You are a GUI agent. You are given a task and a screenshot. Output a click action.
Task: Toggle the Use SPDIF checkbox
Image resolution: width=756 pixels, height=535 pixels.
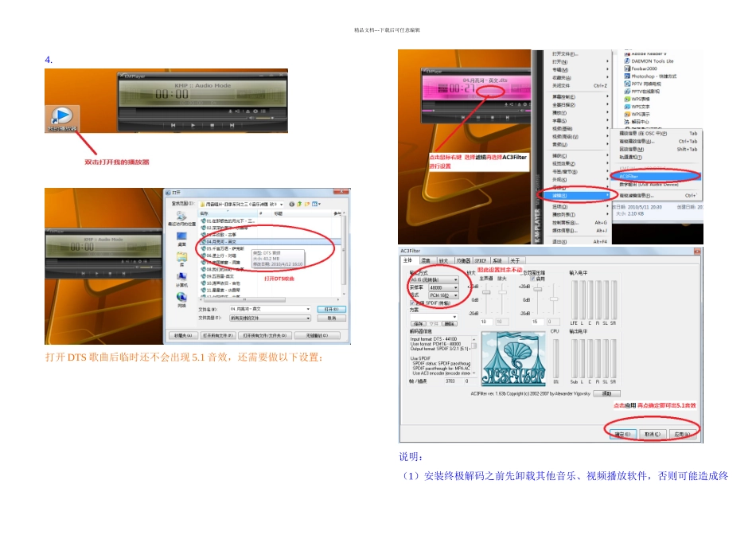tap(413, 303)
